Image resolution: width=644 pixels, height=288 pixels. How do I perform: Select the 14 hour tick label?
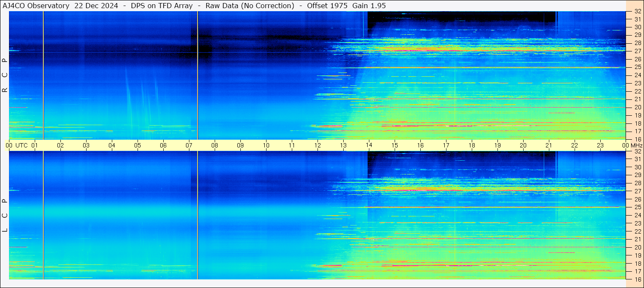369,145
